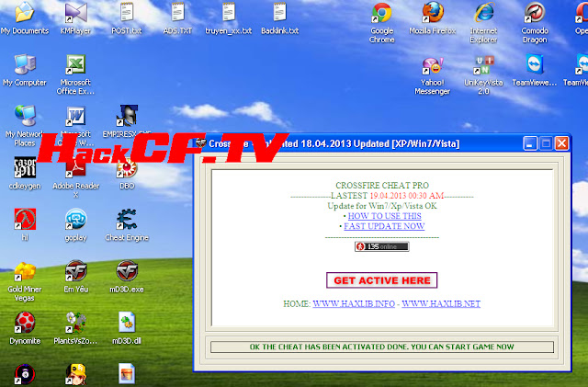The image size is (588, 387).
Task: Open the WWW.HAXLIB.NET link
Action: pos(441,303)
